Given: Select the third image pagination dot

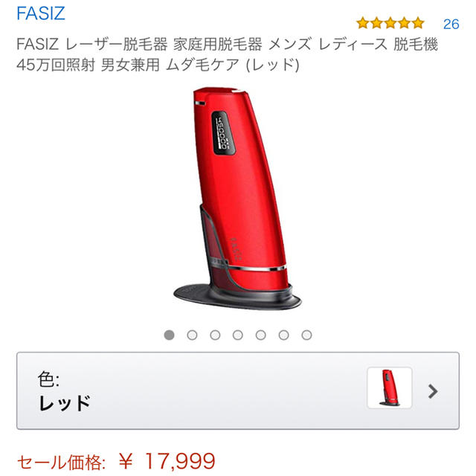Looking at the screenshot, I should click(215, 335).
